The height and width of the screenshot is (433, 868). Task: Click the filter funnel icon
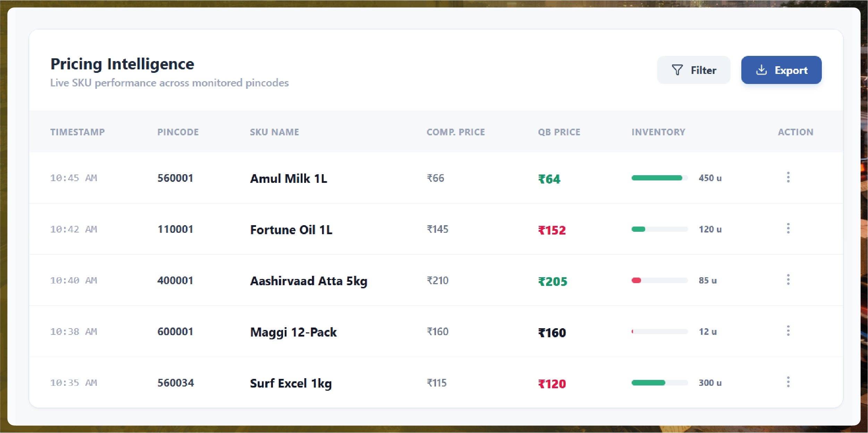coord(676,70)
